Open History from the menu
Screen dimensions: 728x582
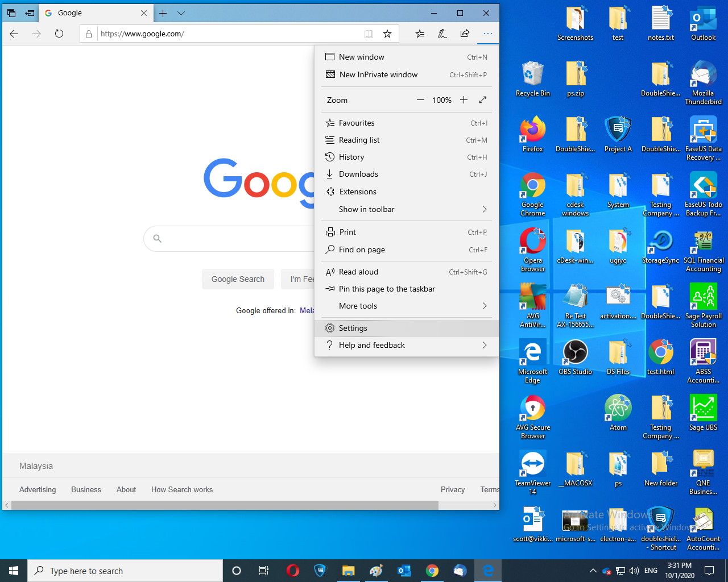(407, 157)
